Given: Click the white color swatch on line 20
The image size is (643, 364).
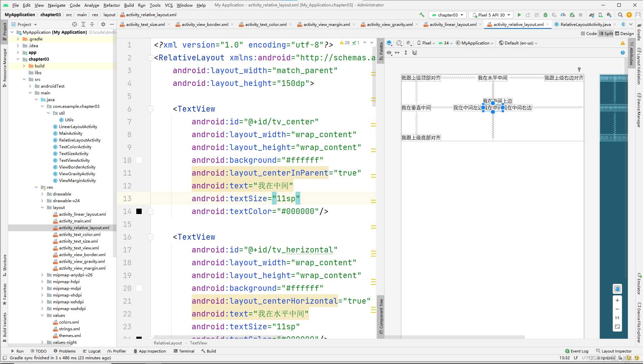Looking at the screenshot, I should pos(139,288).
